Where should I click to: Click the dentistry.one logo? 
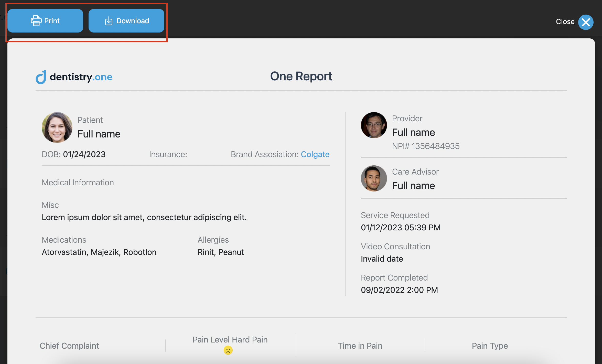click(74, 77)
